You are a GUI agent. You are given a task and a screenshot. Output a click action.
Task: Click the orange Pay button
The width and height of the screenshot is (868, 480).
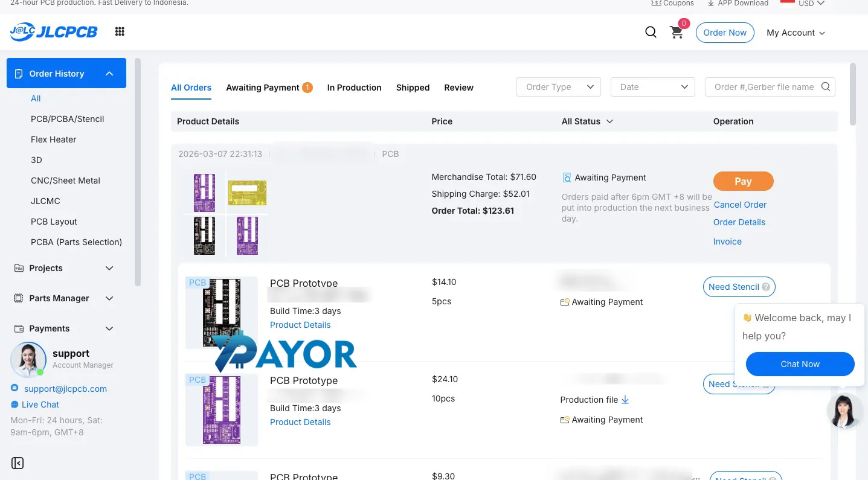tap(743, 181)
